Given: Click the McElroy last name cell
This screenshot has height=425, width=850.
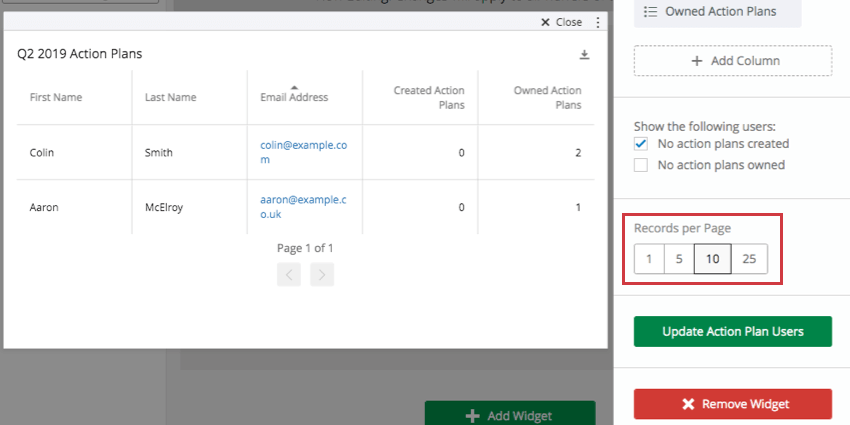Looking at the screenshot, I should pos(164,207).
